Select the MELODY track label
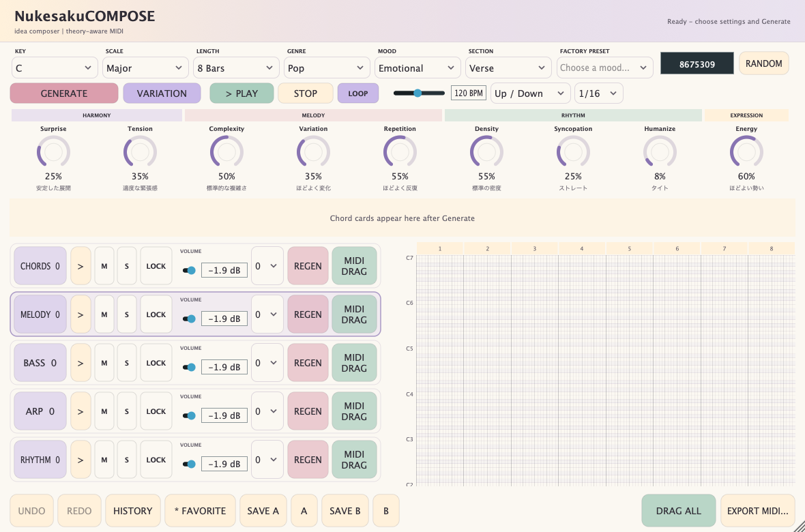 point(40,314)
